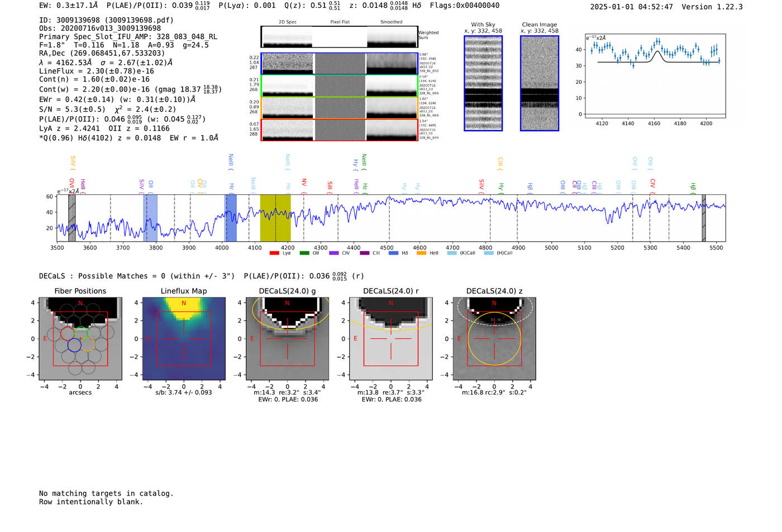The width and height of the screenshot is (782, 532).
Task: Click the red Lyα legend swatch
Action: tap(274, 253)
